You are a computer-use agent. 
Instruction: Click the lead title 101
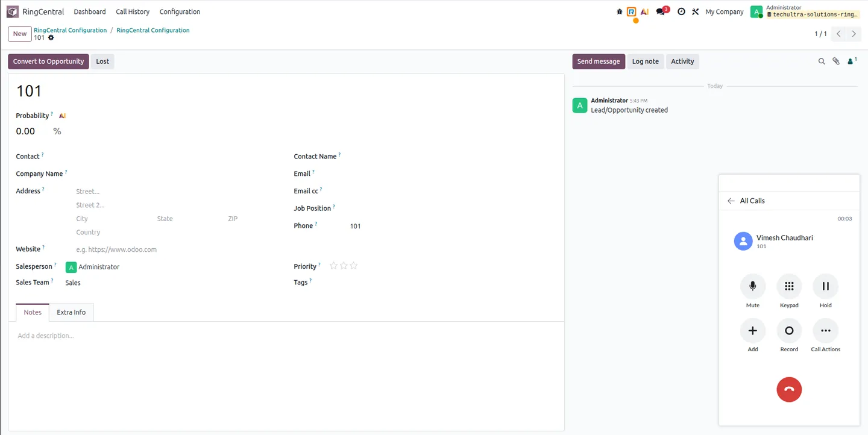(29, 91)
